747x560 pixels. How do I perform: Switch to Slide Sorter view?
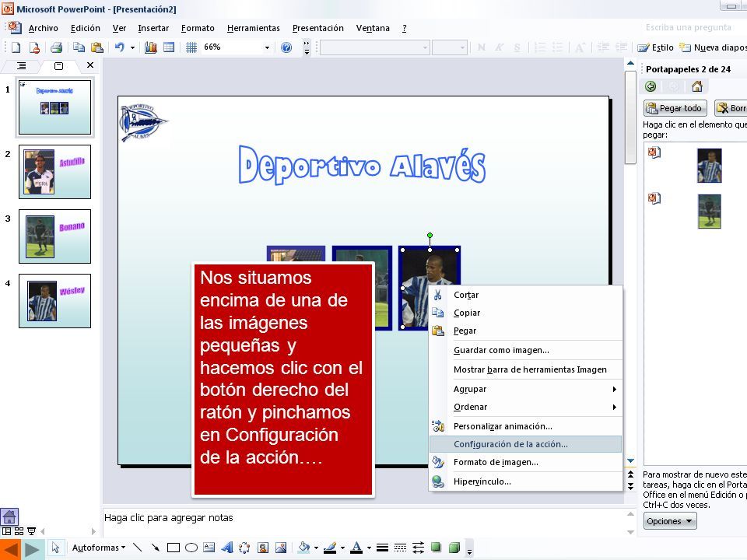click(x=19, y=531)
